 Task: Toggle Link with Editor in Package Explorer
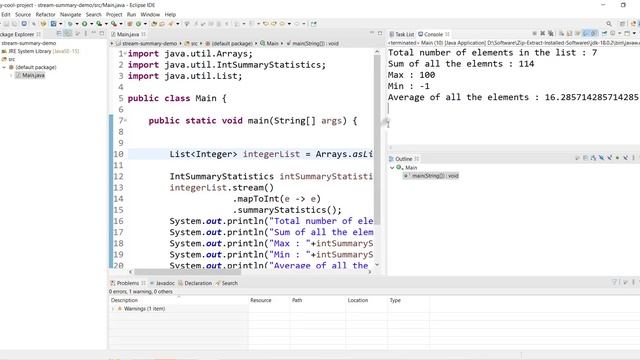(68, 34)
